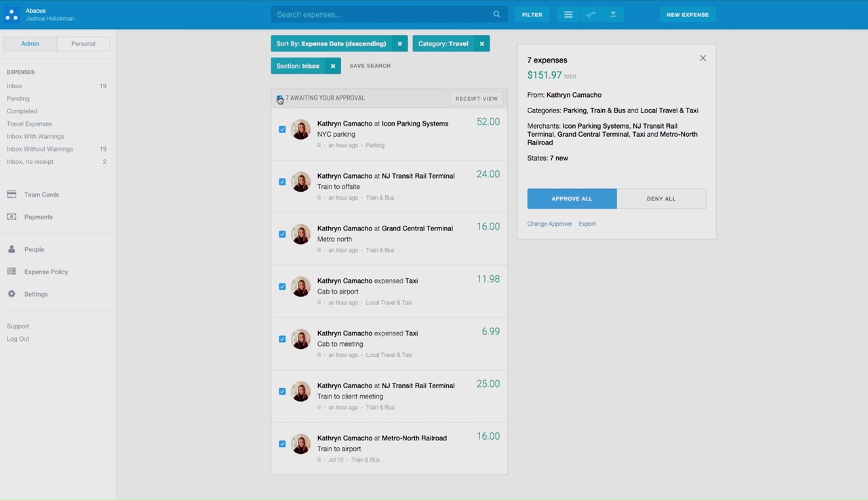
Task: Switch to list view icon
Action: 568,14
